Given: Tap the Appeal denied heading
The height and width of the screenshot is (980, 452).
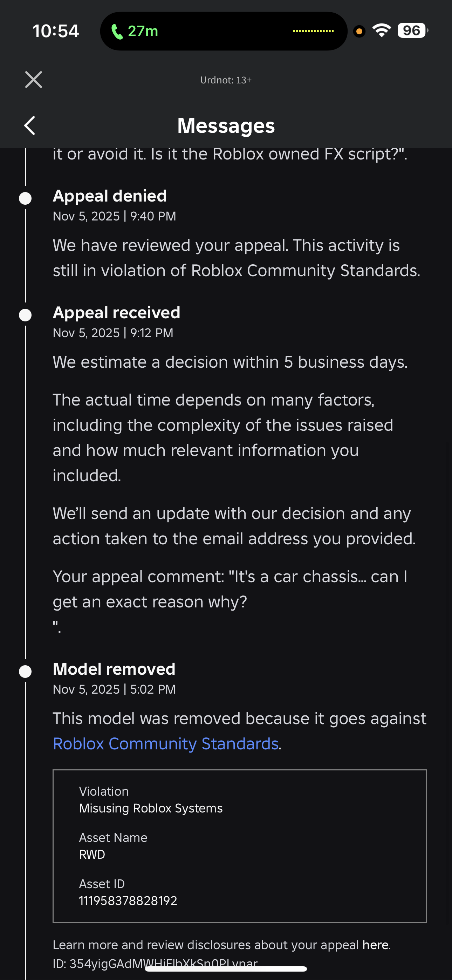Looking at the screenshot, I should (x=110, y=196).
